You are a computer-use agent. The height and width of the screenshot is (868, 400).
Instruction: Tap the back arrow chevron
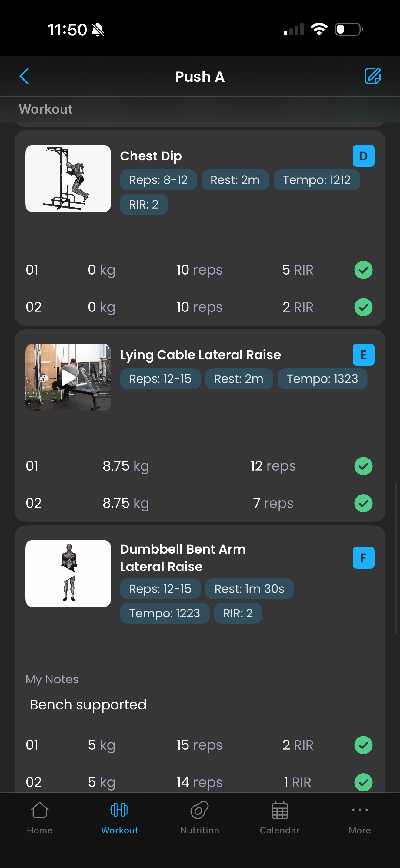(x=24, y=76)
